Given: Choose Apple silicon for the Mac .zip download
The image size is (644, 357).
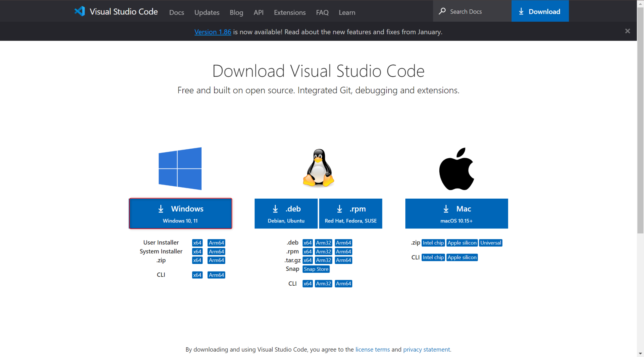Looking at the screenshot, I should click(462, 243).
